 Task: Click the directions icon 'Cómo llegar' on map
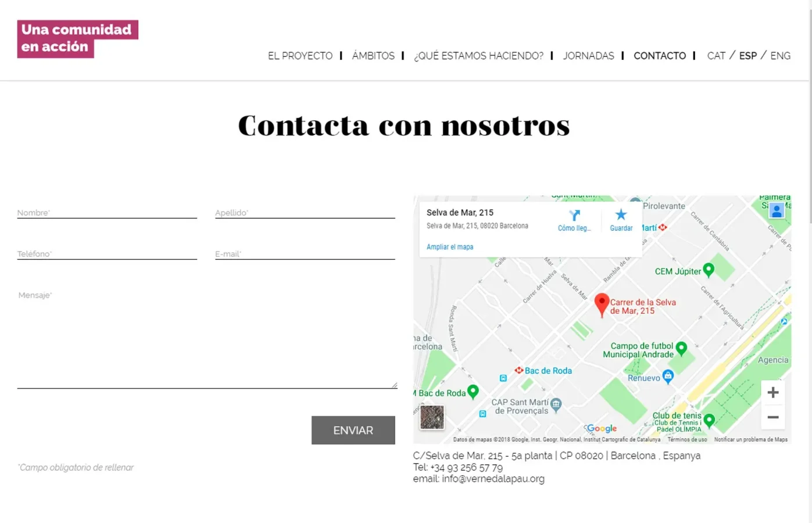tap(574, 216)
